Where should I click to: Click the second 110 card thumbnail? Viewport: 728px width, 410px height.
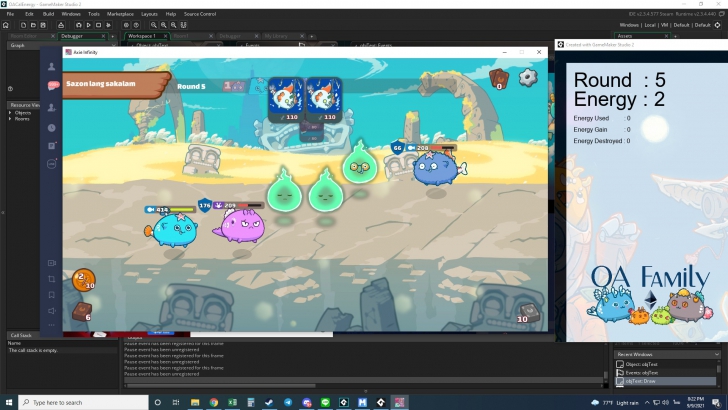[x=324, y=100]
